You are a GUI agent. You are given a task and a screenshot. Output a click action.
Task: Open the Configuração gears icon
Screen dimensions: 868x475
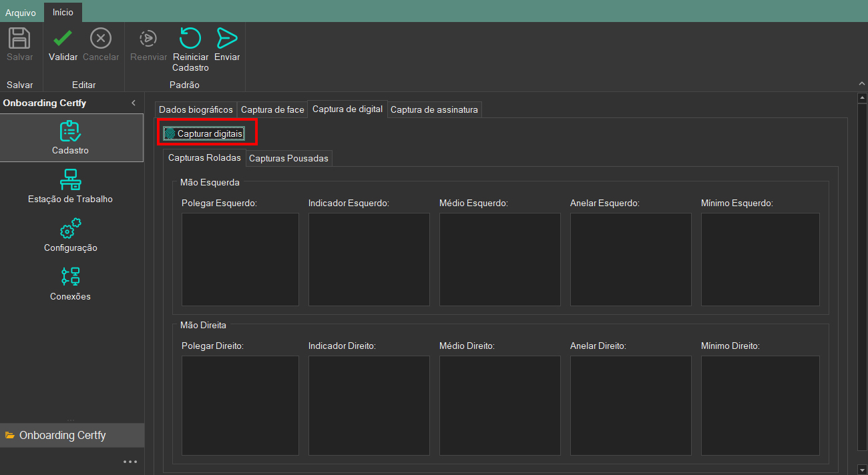pos(70,235)
